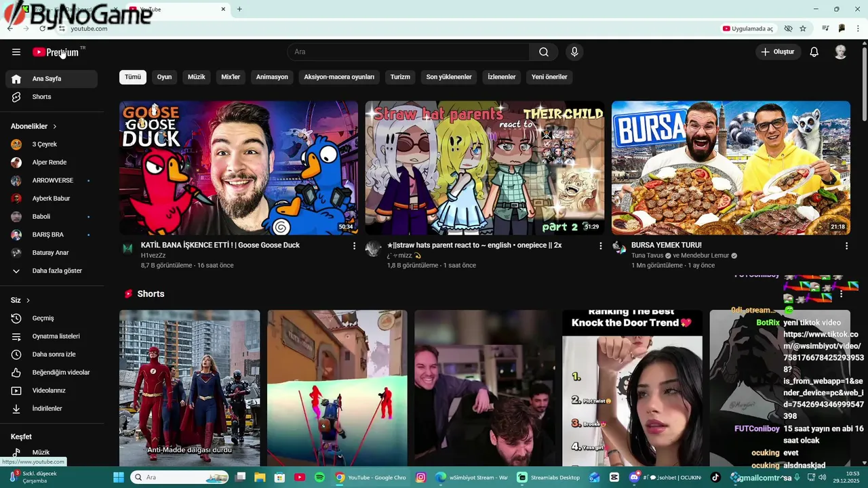Open the Windows Start button

click(119, 477)
